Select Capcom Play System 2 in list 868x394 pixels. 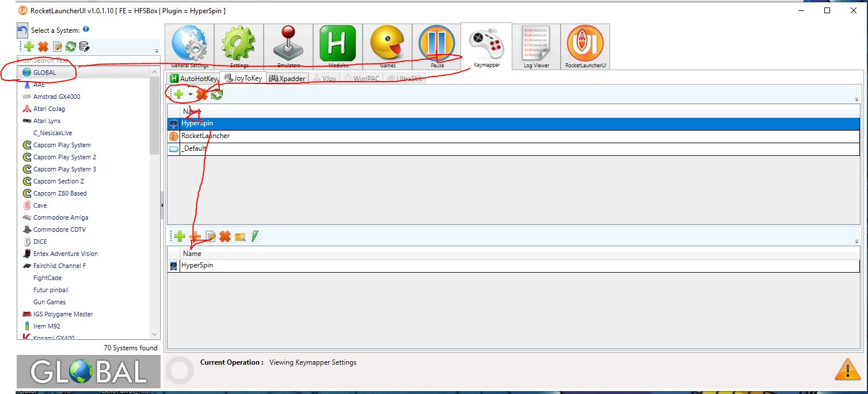click(x=64, y=157)
